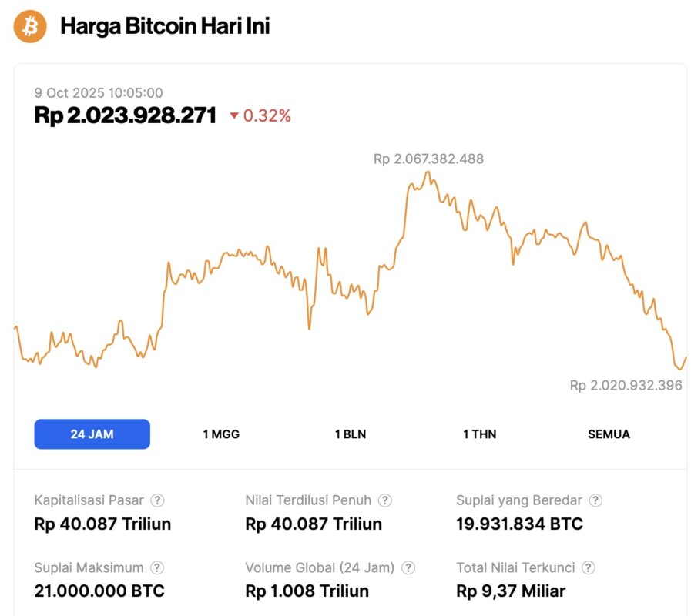
Task: Click the chart peak label Rp 2.067.382.488
Action: (x=428, y=159)
